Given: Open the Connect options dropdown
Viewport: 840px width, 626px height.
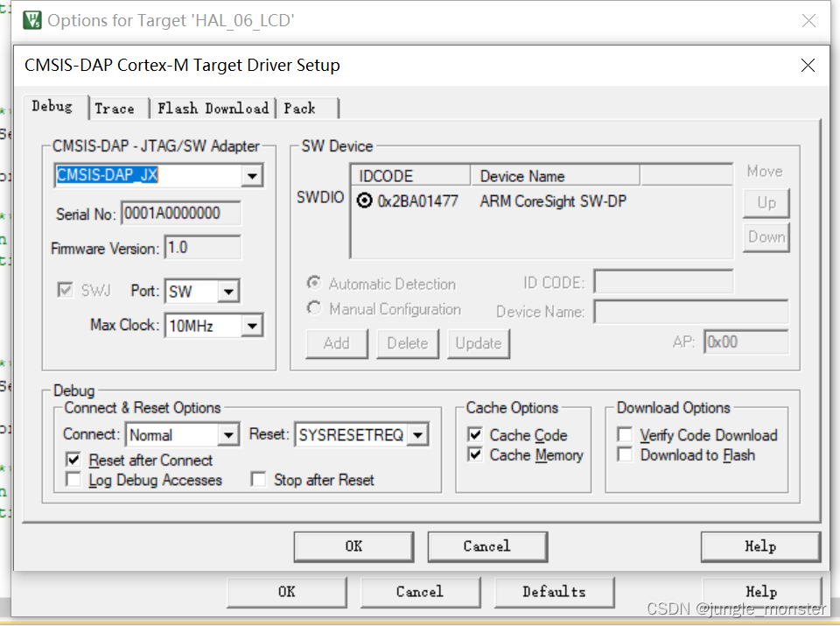Looking at the screenshot, I should [228, 434].
